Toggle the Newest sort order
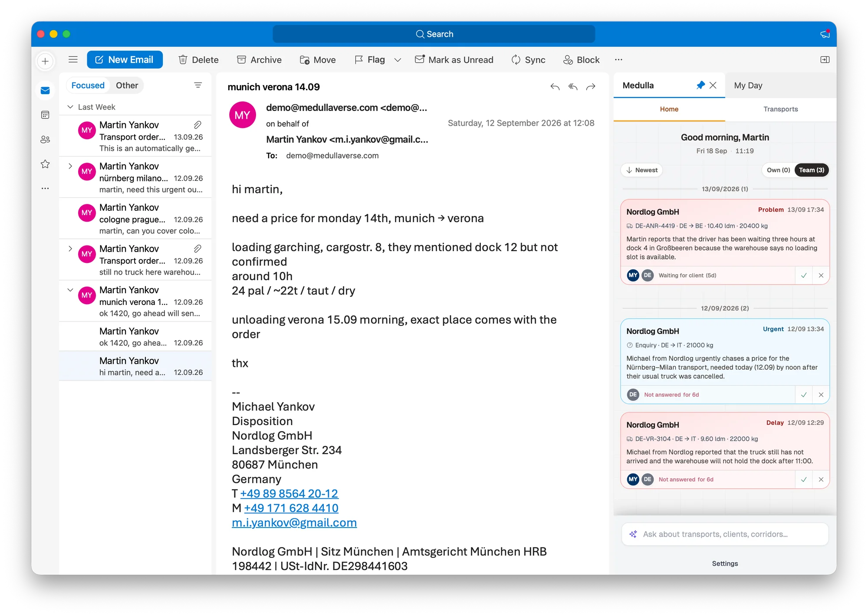The width and height of the screenshot is (868, 616). (x=641, y=170)
